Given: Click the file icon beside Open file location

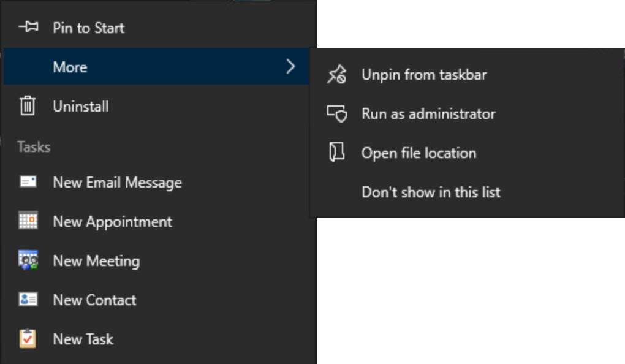Looking at the screenshot, I should 337,153.
